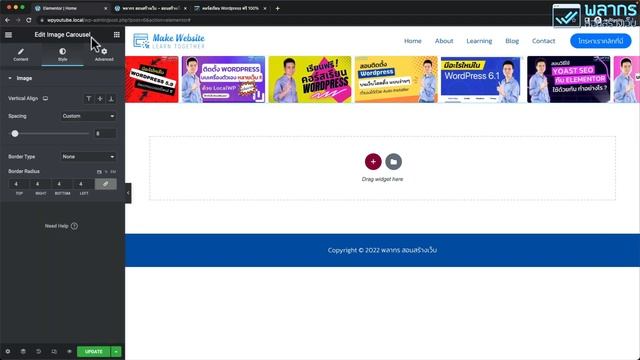Click the Make Website logo

point(169,41)
